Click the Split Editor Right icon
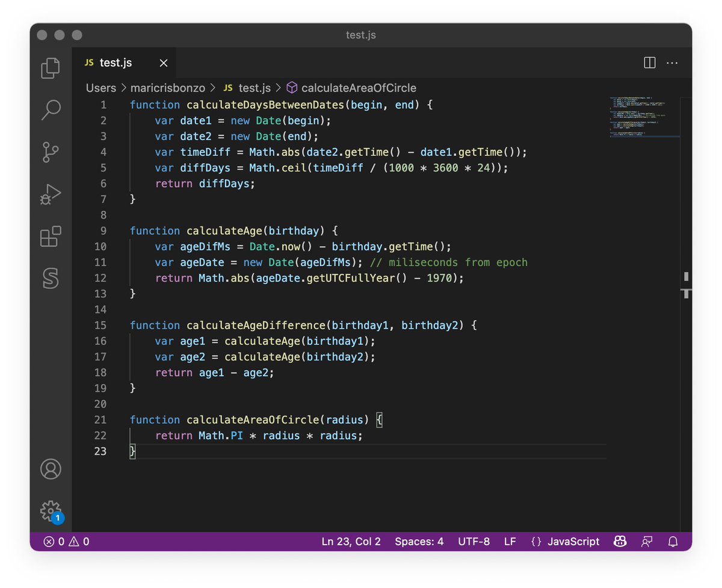The width and height of the screenshot is (722, 588). pos(650,63)
